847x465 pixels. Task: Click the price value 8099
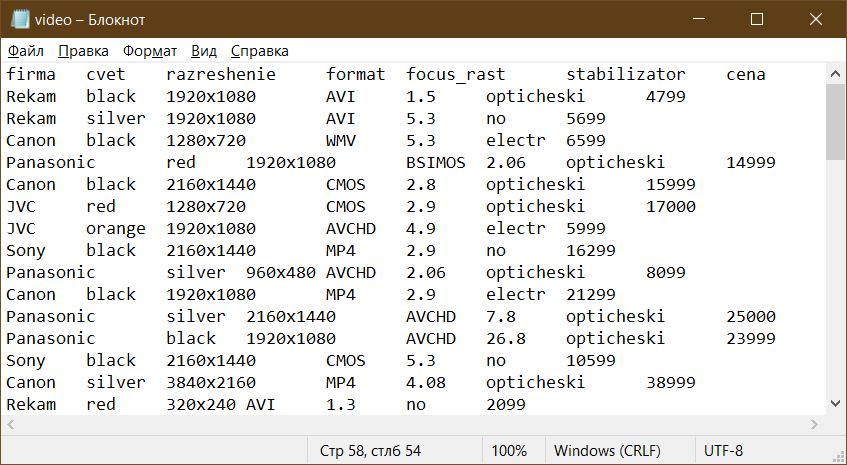[666, 272]
